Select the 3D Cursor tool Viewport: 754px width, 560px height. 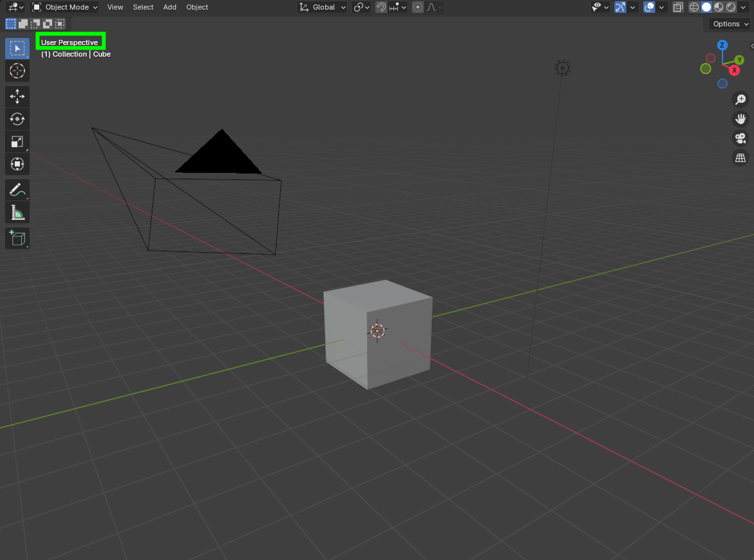coord(17,71)
